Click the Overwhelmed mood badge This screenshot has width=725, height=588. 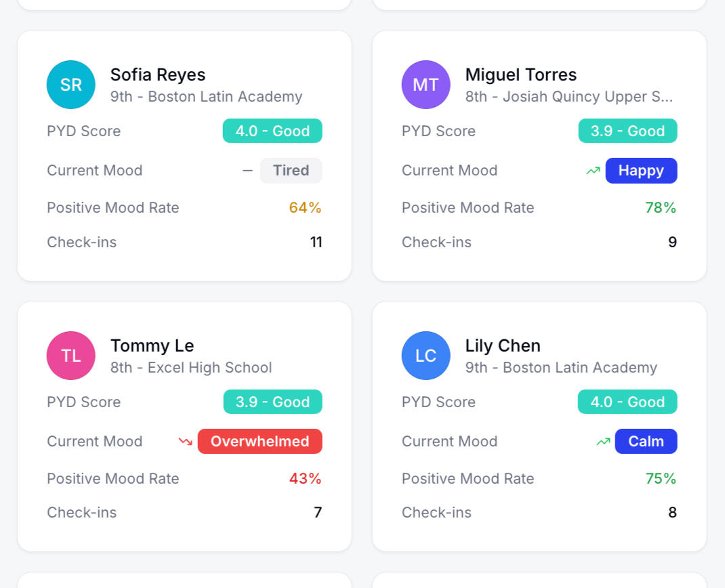click(260, 442)
